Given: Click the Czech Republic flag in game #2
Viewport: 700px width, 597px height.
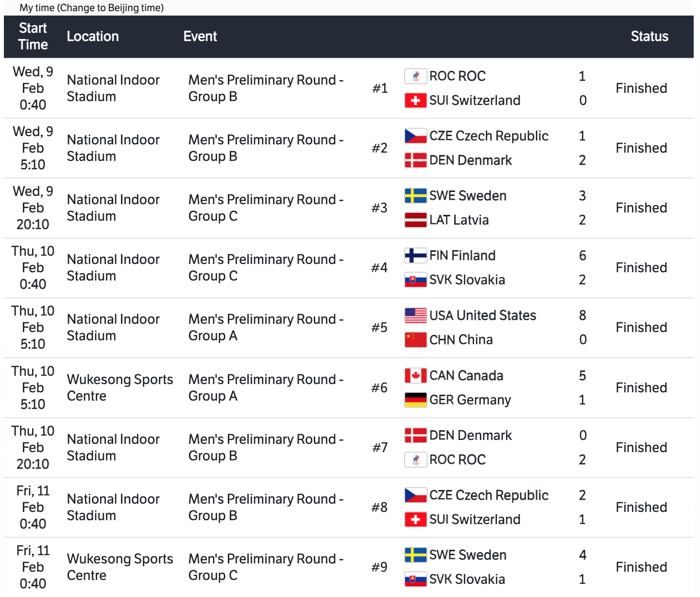Looking at the screenshot, I should (415, 136).
